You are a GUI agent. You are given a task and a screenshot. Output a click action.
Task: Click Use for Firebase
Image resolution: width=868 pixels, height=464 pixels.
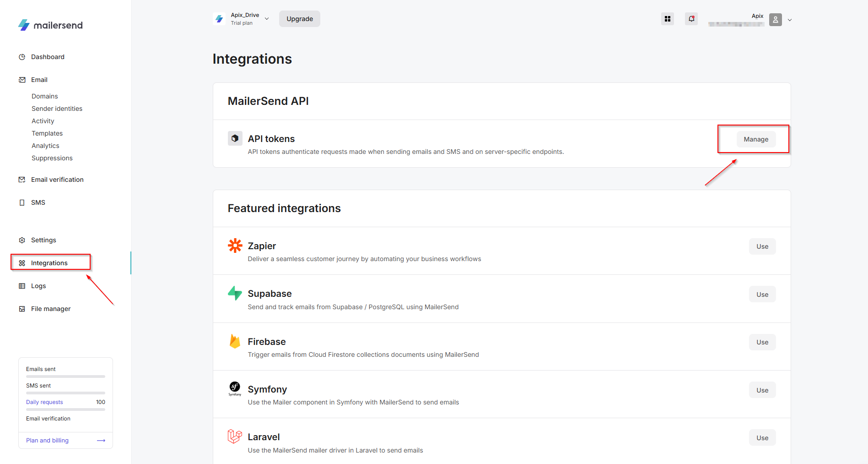coord(762,342)
